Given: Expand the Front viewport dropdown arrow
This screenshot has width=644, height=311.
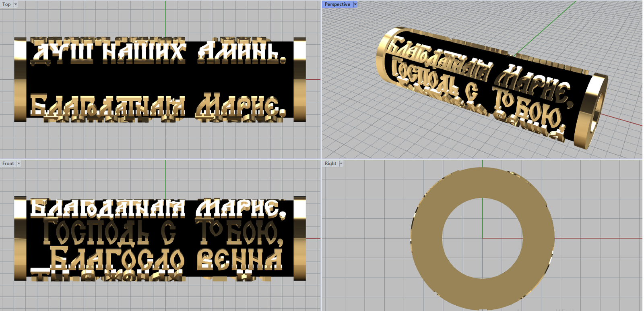Looking at the screenshot, I should click(19, 164).
